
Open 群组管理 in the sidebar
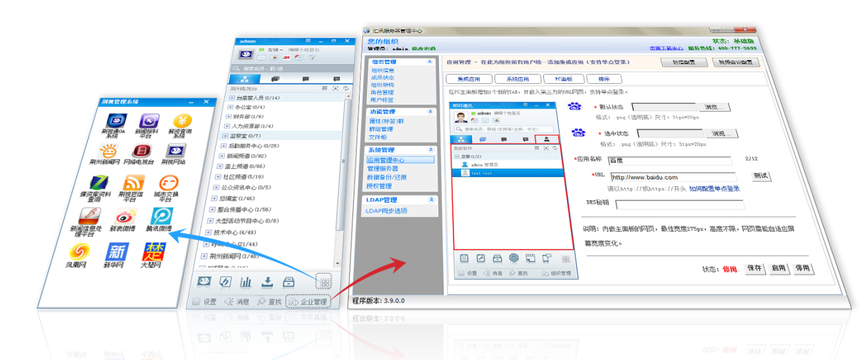click(x=380, y=129)
